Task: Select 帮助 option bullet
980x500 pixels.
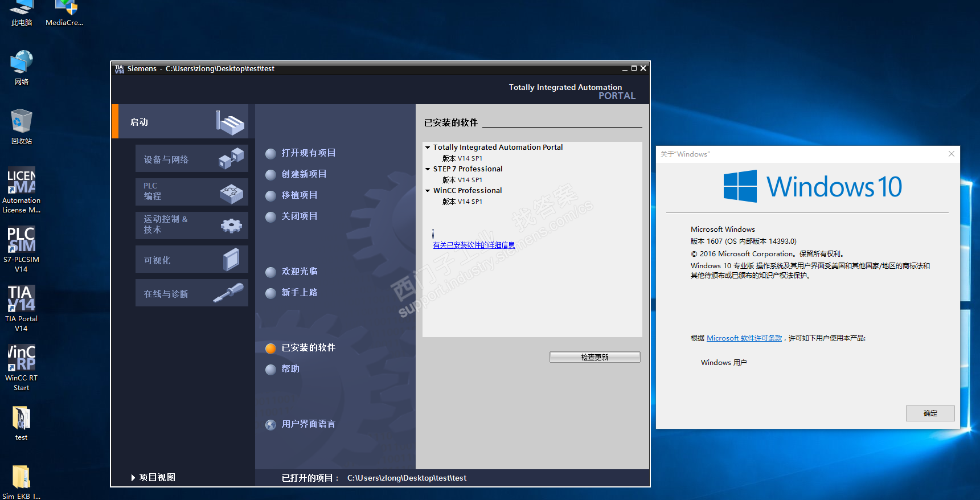Action: [271, 370]
